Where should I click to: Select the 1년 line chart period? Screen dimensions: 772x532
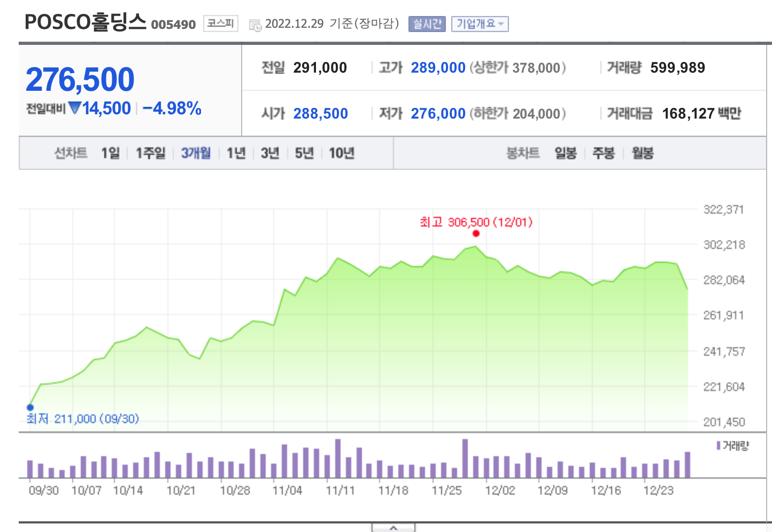236,153
